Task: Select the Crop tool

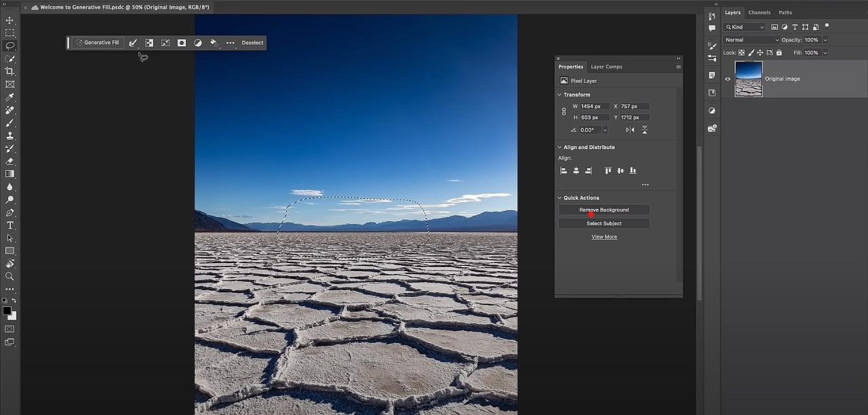Action: click(x=9, y=71)
